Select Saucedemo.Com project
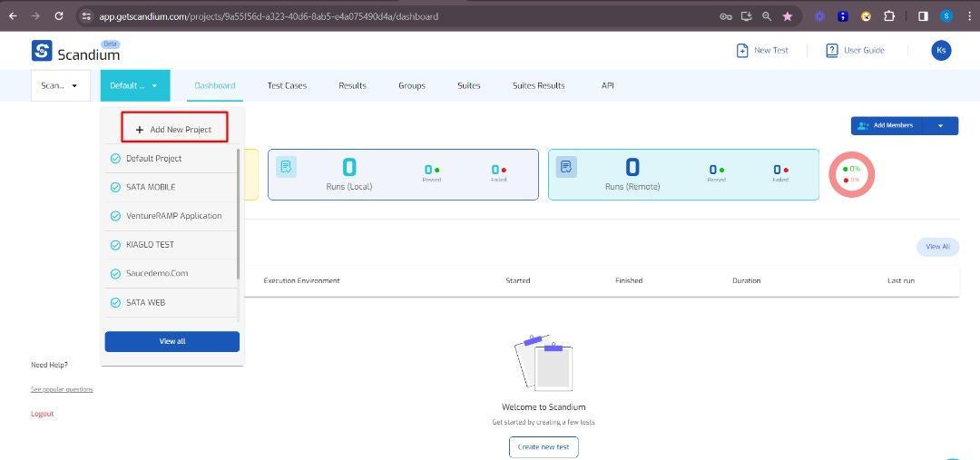The height and width of the screenshot is (460, 980). click(171, 274)
